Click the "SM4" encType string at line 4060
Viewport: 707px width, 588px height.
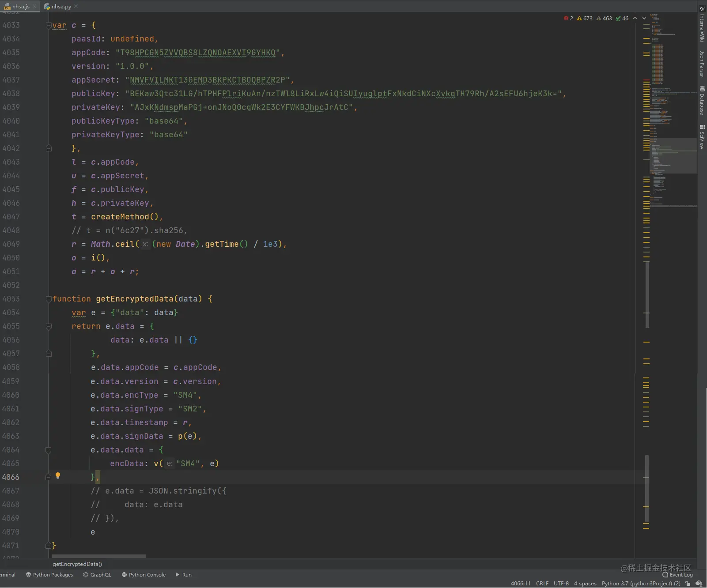pyautogui.click(x=185, y=395)
